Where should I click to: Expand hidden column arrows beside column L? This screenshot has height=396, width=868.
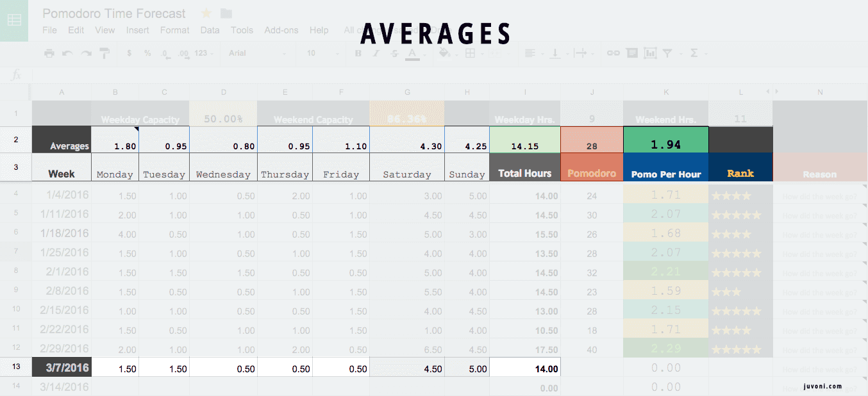click(x=772, y=92)
